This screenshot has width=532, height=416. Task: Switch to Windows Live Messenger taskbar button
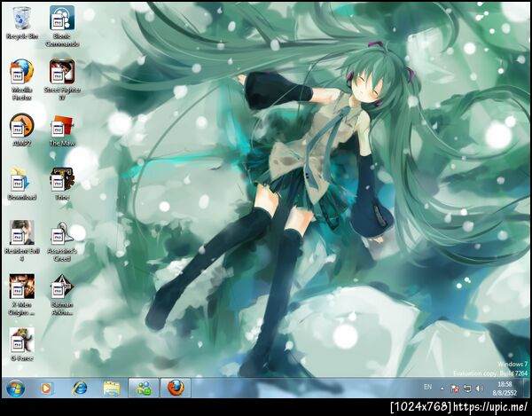click(144, 388)
